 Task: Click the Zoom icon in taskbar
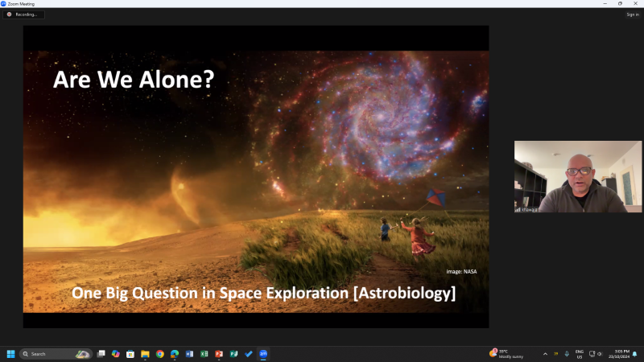[x=263, y=354]
